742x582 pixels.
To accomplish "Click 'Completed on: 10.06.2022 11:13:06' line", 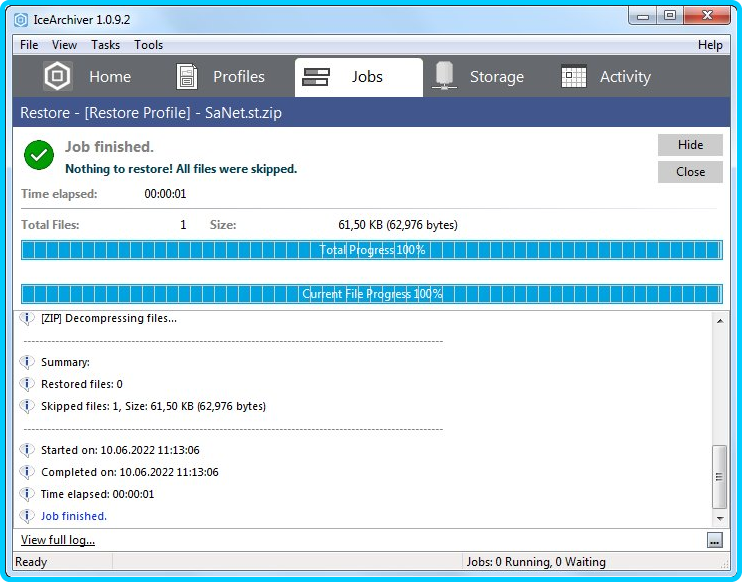I will [x=130, y=472].
